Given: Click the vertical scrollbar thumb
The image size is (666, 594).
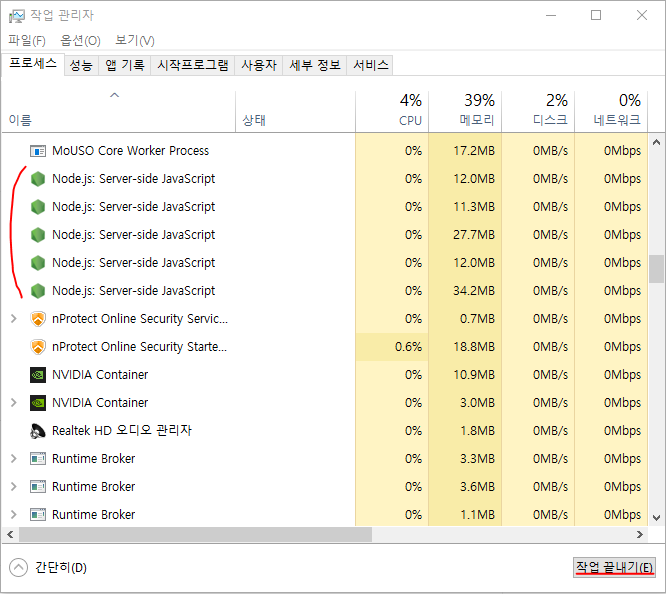Looking at the screenshot, I should [x=656, y=269].
